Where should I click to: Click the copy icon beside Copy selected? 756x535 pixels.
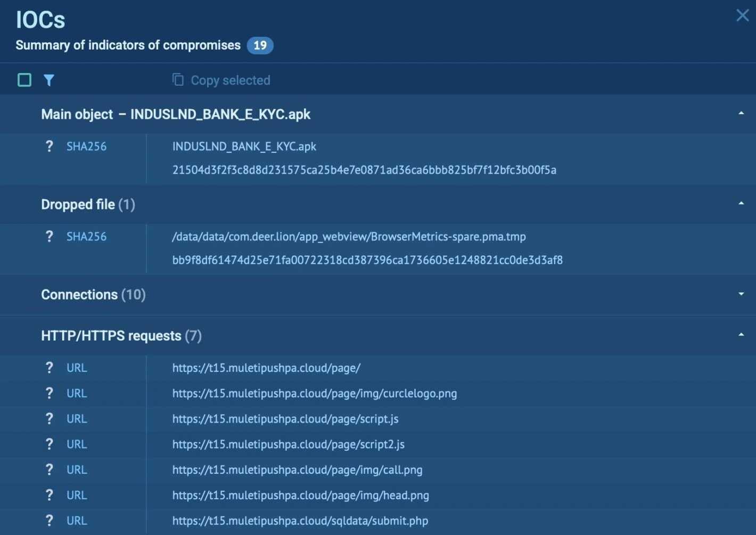point(178,80)
